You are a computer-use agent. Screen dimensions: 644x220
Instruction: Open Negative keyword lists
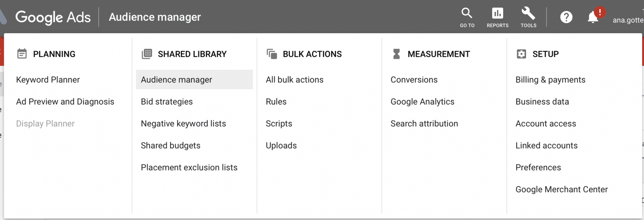coord(183,124)
